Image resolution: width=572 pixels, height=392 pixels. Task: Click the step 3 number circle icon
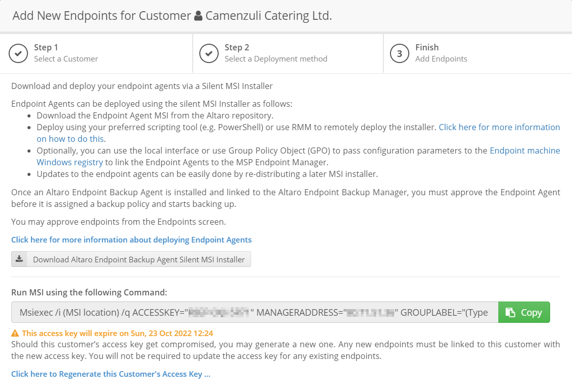(x=400, y=53)
